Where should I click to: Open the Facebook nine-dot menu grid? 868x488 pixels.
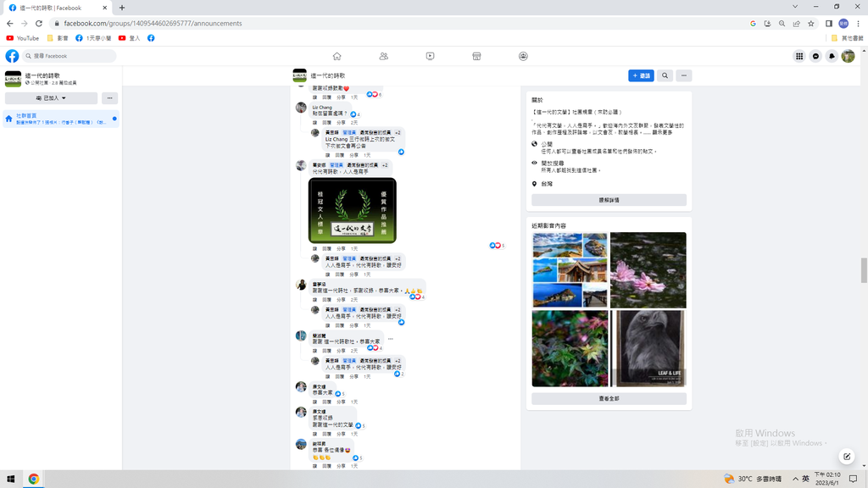click(x=799, y=56)
